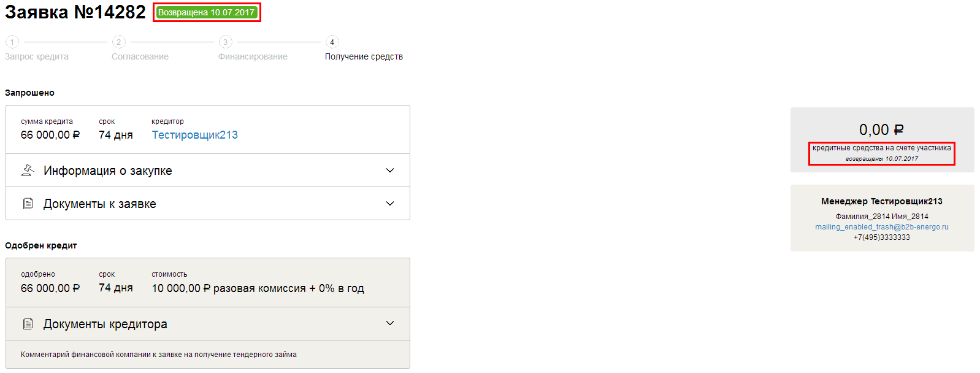The image size is (980, 373).
Task: Click the document icon beside Документы кредитора
Action: coord(28,324)
